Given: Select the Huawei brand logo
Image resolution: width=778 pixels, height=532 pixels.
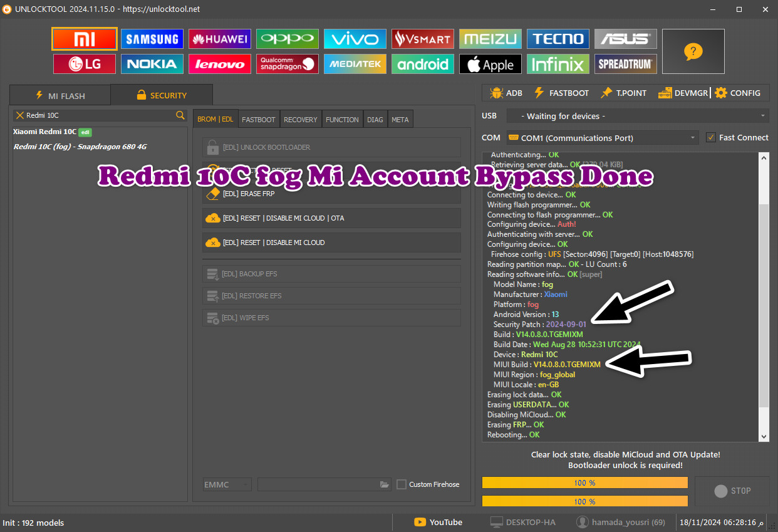Looking at the screenshot, I should coord(220,39).
